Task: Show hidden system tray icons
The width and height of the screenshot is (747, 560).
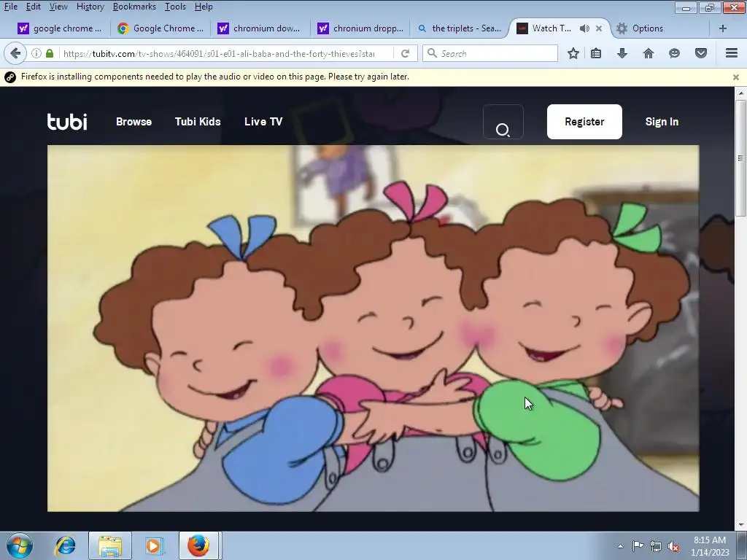Action: coord(620,546)
